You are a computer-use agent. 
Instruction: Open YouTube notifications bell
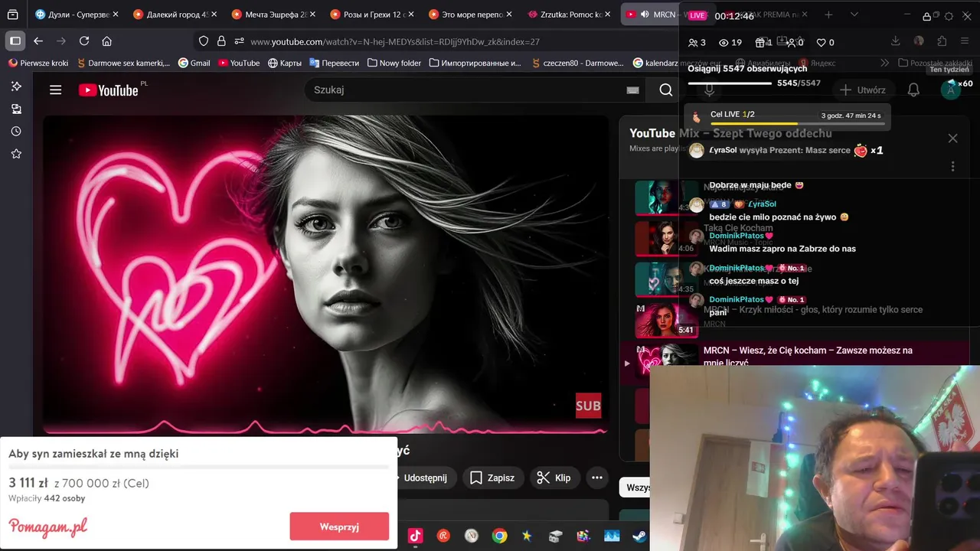(913, 90)
